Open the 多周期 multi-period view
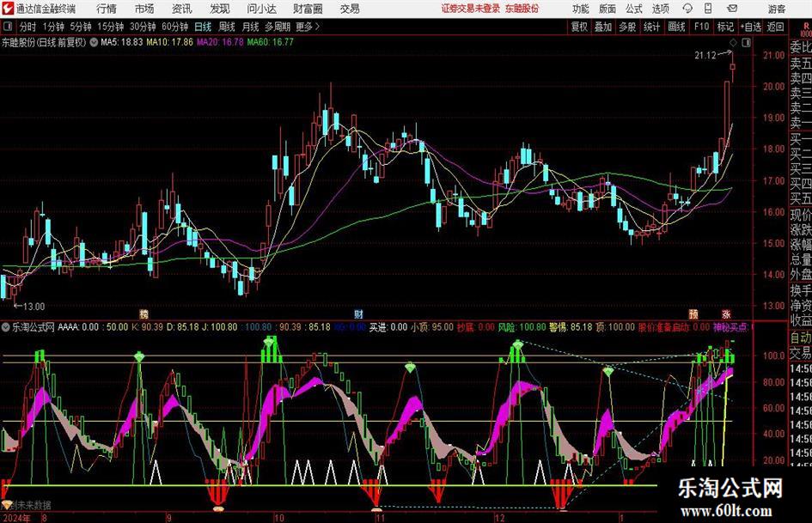The height and width of the screenshot is (523, 812). 278,27
